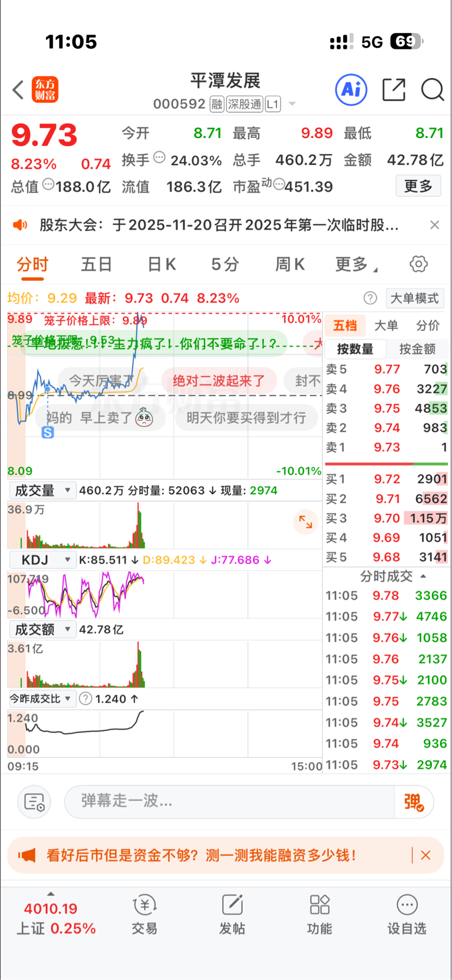Toggle the 弹 barrage switch
This screenshot has width=452, height=980.
click(414, 801)
